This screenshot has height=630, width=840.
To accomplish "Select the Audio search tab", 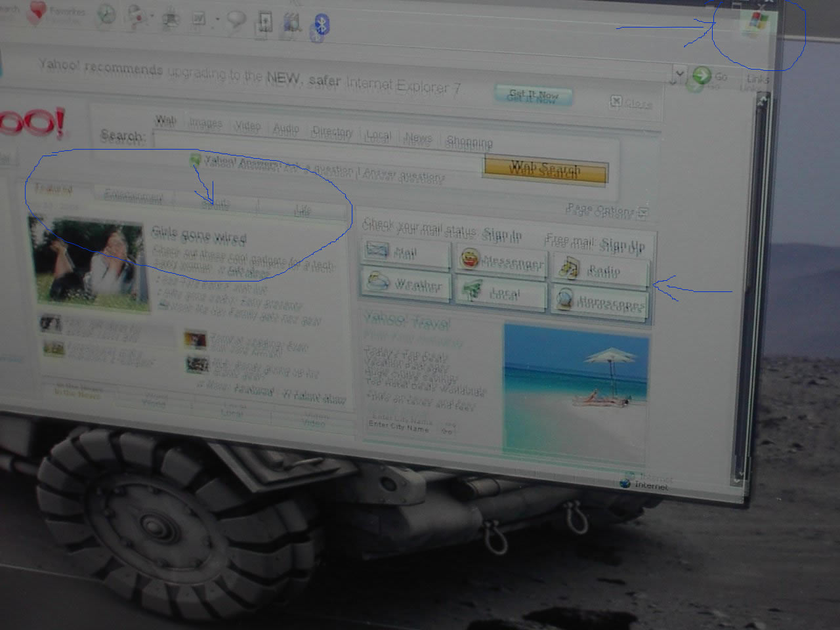I will (x=285, y=128).
